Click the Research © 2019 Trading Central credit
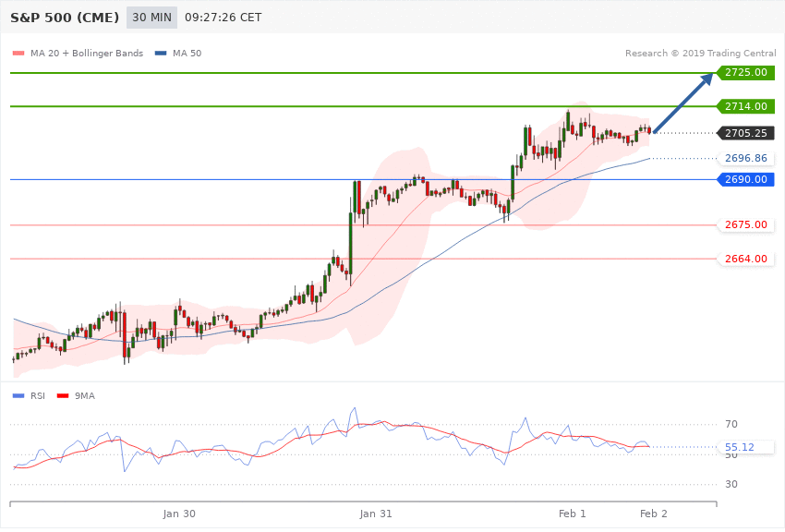 (700, 53)
